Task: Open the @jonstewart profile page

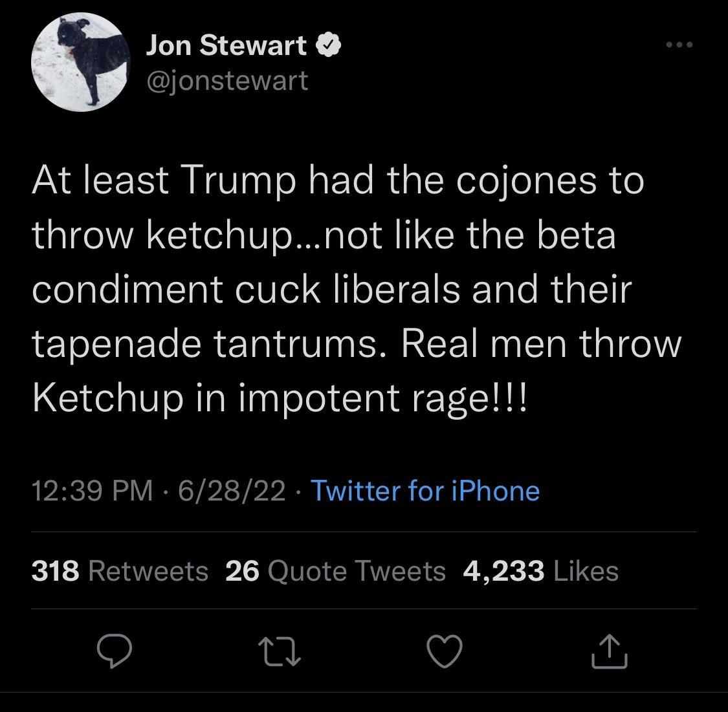Action: click(226, 80)
